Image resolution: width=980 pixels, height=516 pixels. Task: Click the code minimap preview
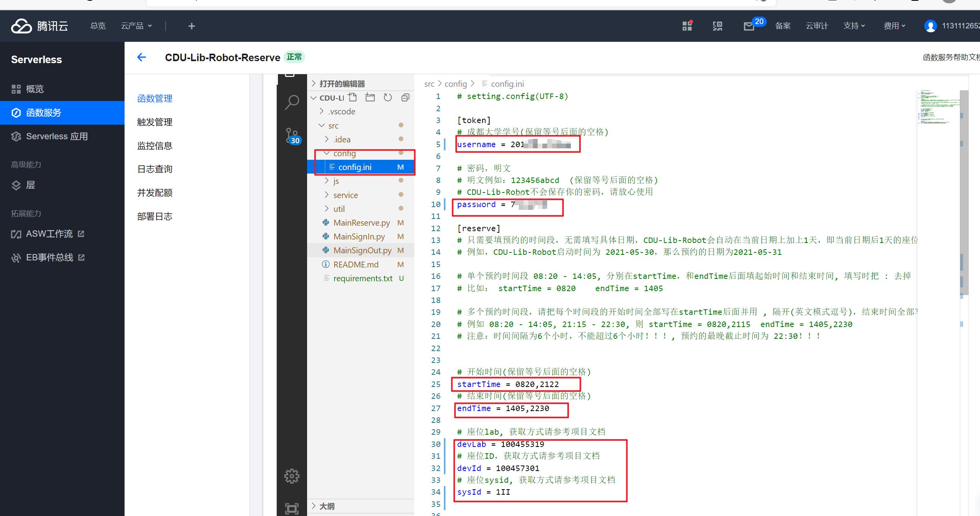(x=938, y=107)
